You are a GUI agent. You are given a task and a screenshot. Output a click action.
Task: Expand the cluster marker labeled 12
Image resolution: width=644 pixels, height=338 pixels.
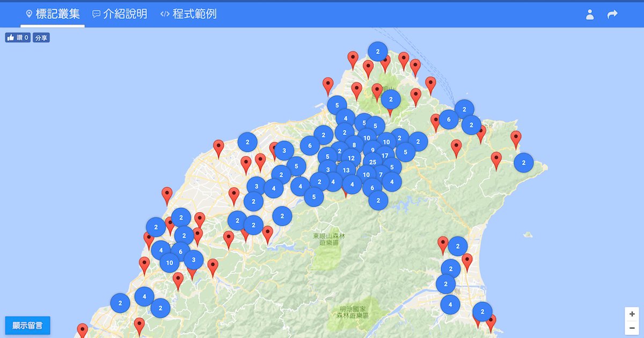[351, 158]
